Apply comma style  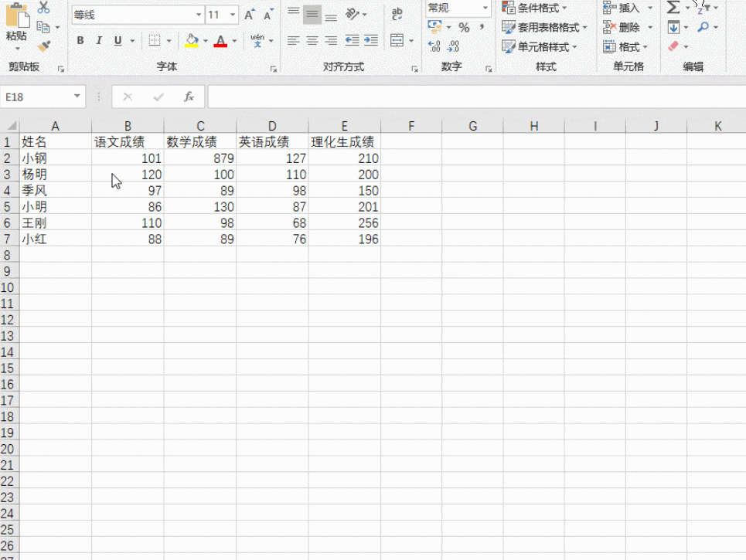click(x=482, y=28)
